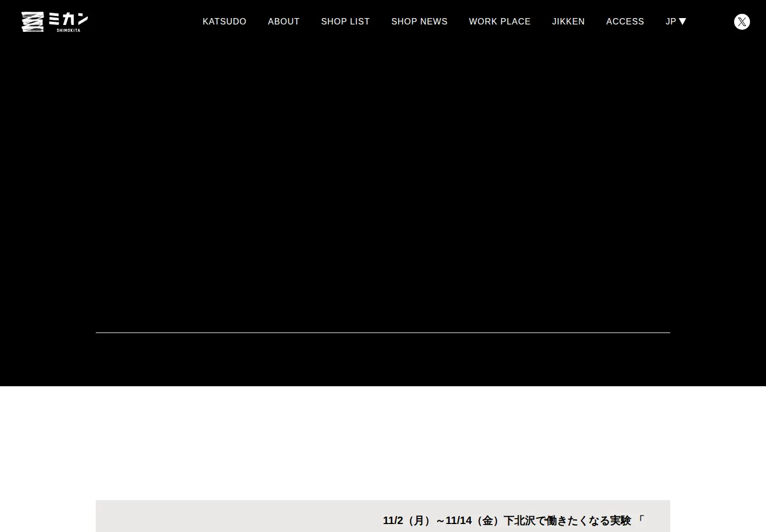Open the 11/2 to 11/14 Shimokitazawa news headline

pos(514,520)
